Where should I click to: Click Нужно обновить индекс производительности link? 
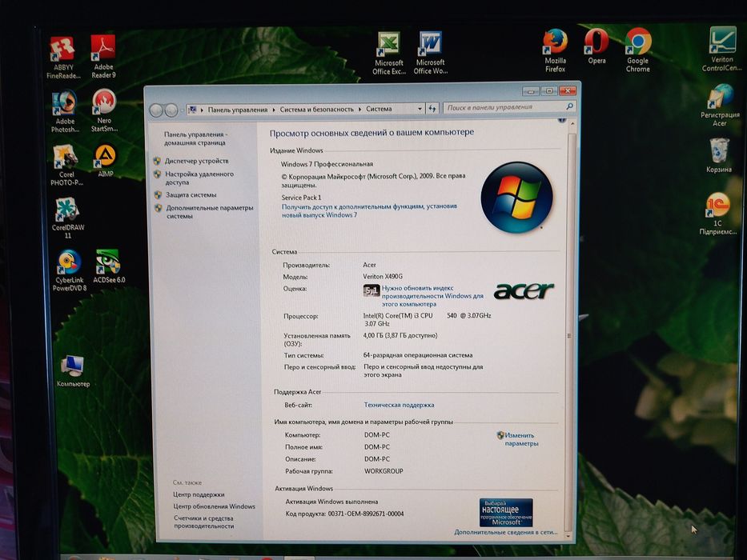pos(432,296)
